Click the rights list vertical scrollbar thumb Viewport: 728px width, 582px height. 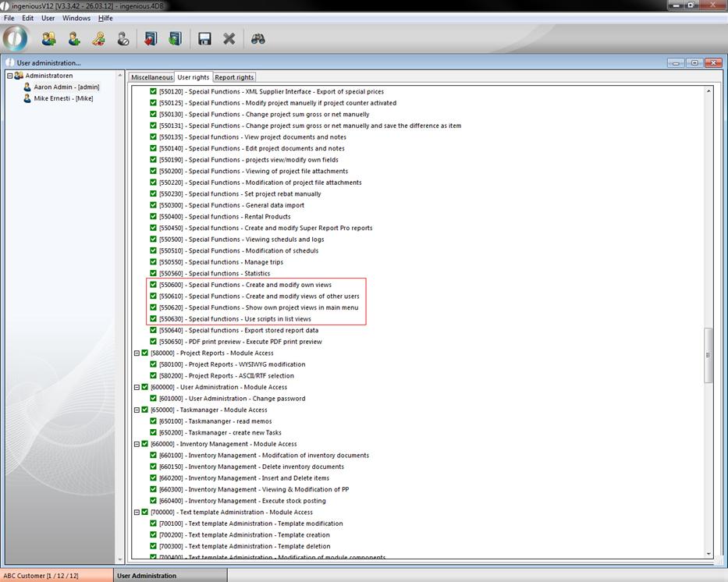(708, 355)
